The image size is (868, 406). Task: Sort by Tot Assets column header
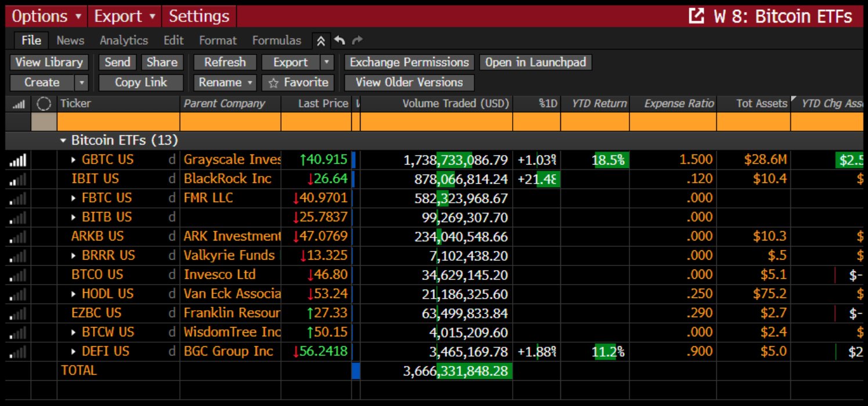[754, 103]
